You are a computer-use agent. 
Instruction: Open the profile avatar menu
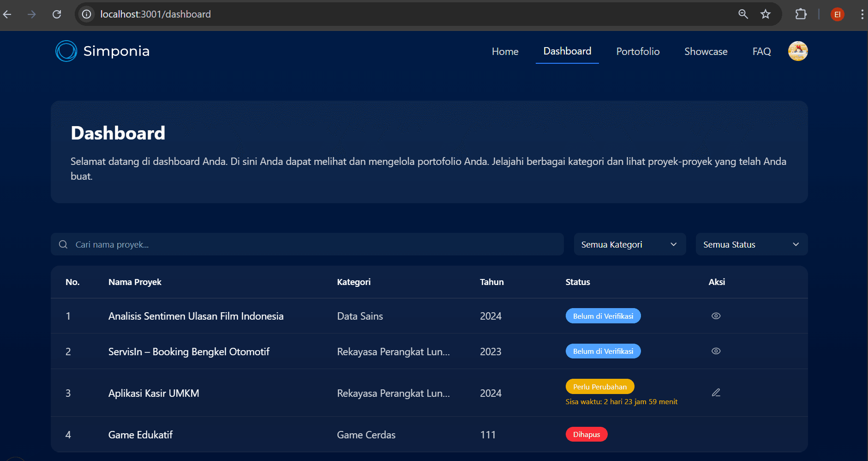798,51
